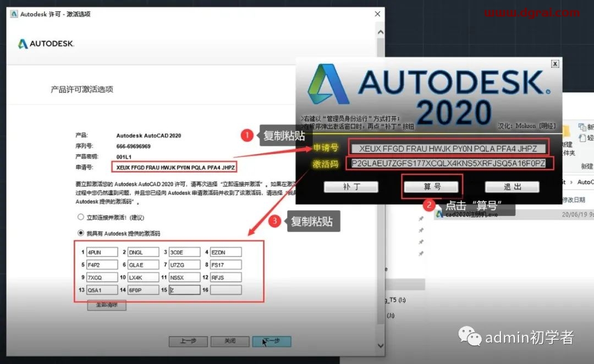The image size is (594, 364).
Task: Click the third pin icon in Explorer quick access
Action: click(421, 241)
